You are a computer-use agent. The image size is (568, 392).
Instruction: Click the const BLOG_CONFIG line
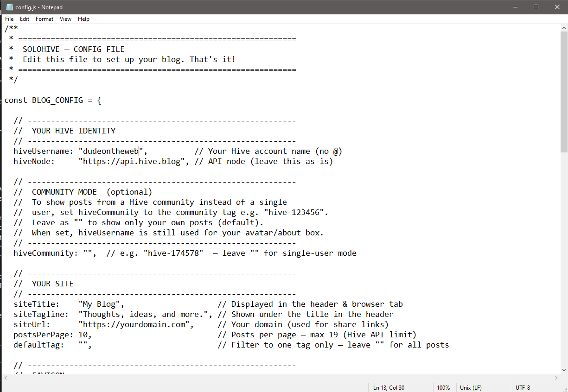[x=53, y=100]
